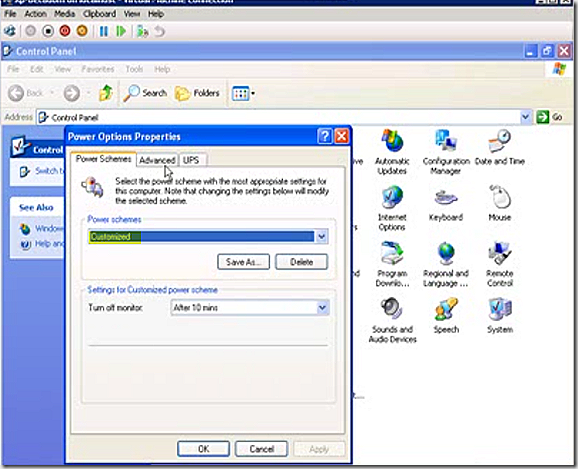Switch to the UPS tab
Screen dimensions: 578x469
pos(191,160)
